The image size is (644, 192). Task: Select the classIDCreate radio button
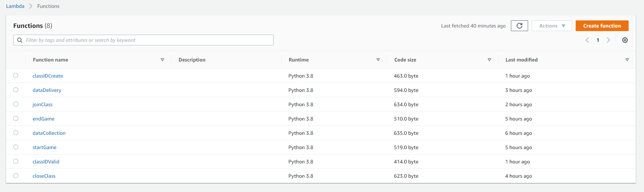coord(16,75)
